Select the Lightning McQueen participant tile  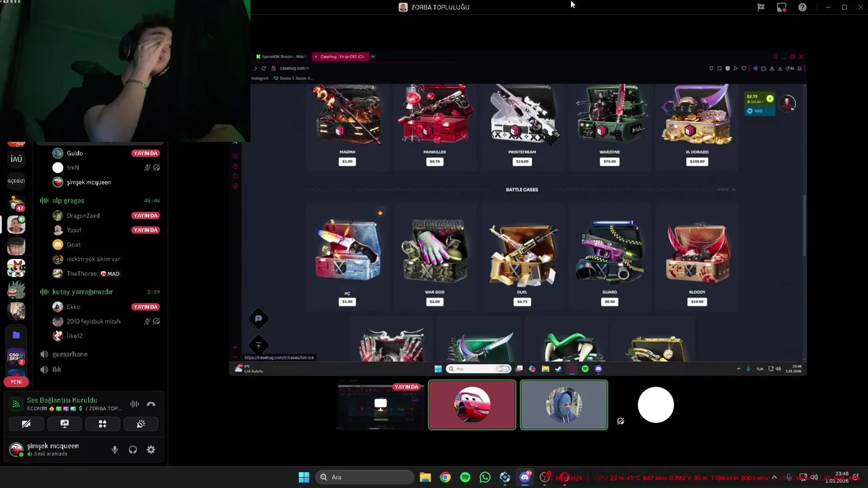[472, 405]
